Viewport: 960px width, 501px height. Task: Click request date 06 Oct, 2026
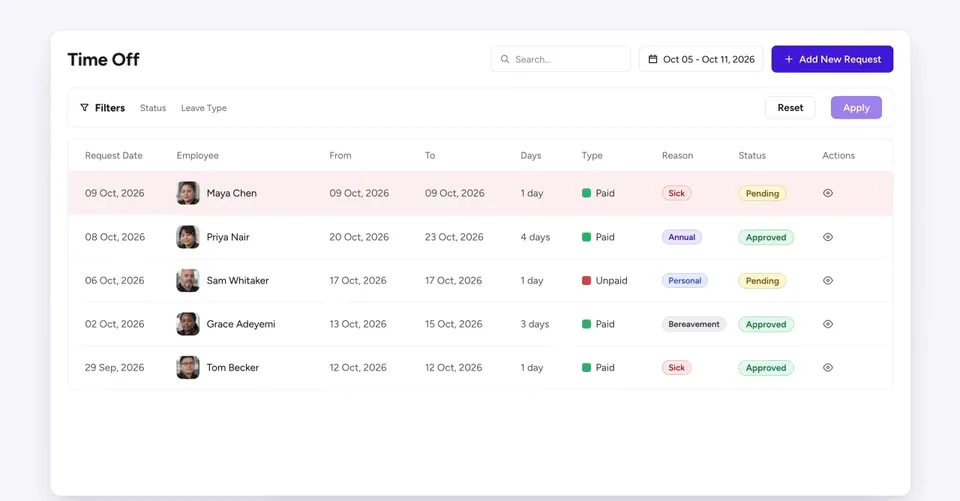pyautogui.click(x=114, y=281)
